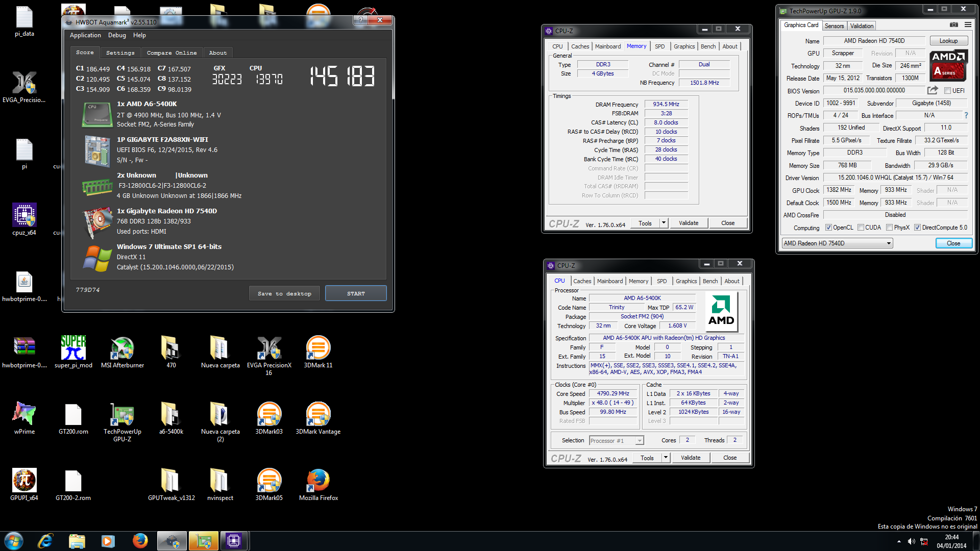980x551 pixels.
Task: Click Save to desktop button
Action: (x=284, y=293)
